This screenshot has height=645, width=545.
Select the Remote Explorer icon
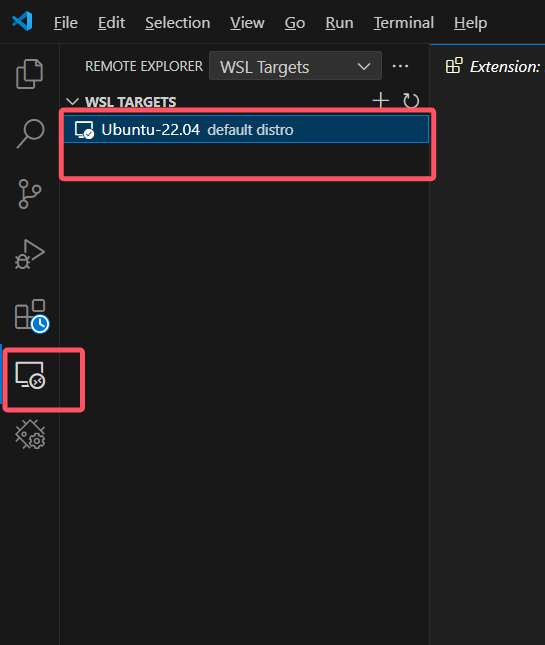coord(30,375)
